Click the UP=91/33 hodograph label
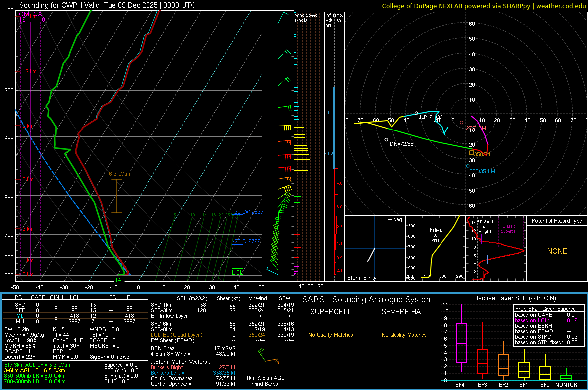This screenshot has width=588, height=390. 431,118
